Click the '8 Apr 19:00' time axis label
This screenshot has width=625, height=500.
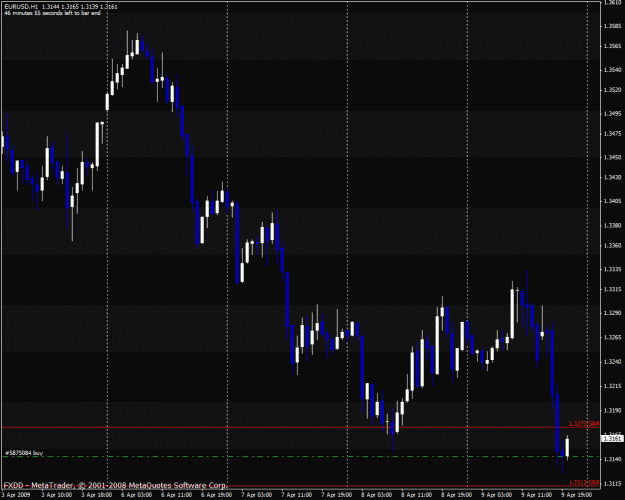tap(456, 495)
